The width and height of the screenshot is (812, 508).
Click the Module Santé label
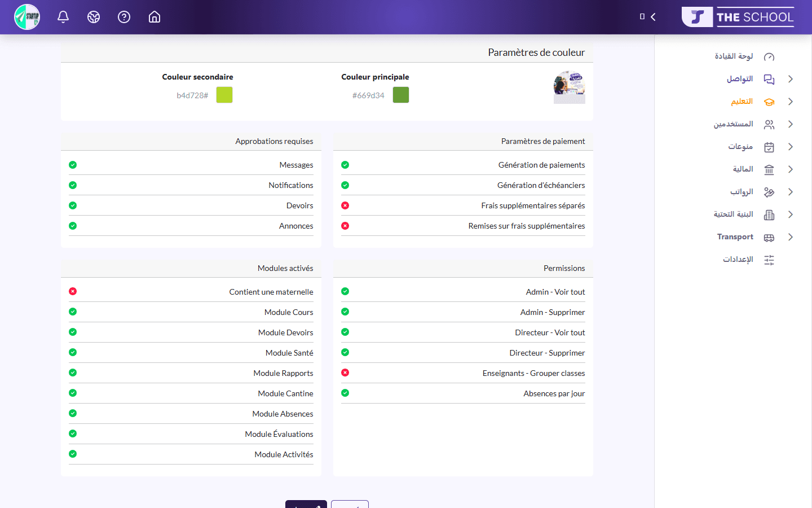tap(289, 353)
